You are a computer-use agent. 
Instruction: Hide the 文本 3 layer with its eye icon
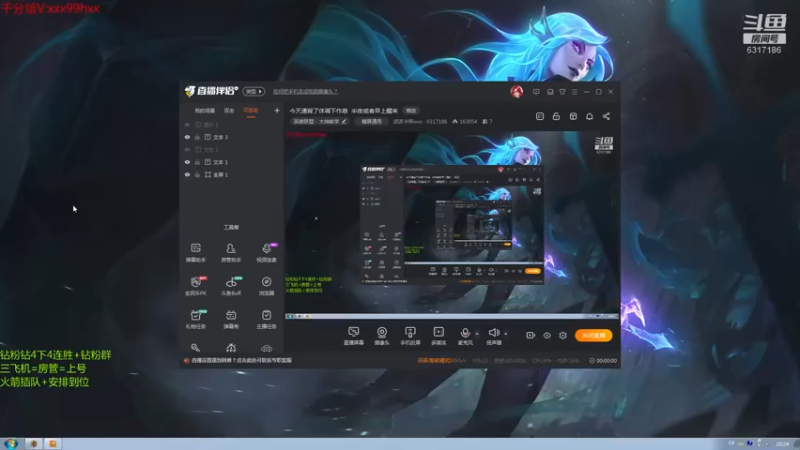[x=187, y=137]
